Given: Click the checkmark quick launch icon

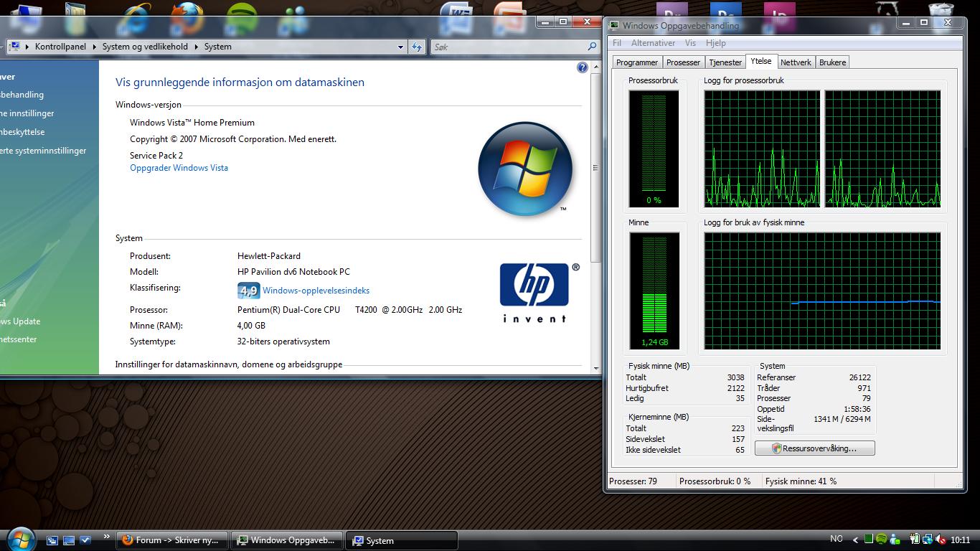Looking at the screenshot, I should [85, 540].
